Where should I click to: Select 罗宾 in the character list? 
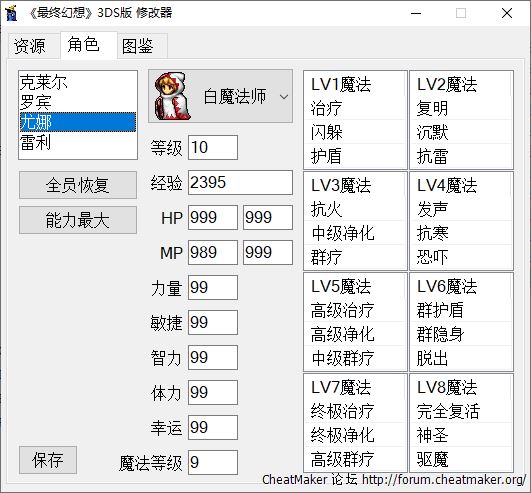click(78, 102)
